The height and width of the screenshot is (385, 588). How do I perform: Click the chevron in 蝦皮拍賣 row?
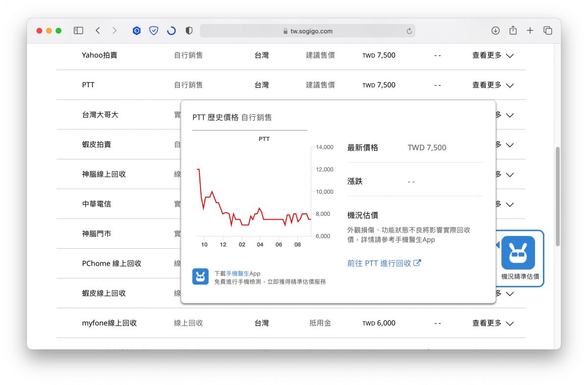tap(510, 145)
